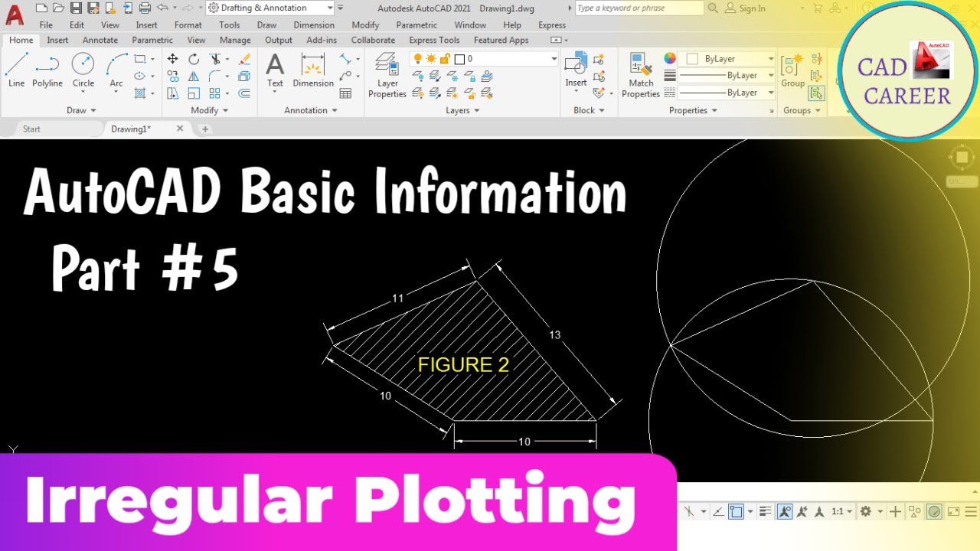Click the Scale tool icon
This screenshot has height=551, width=980.
point(194,93)
